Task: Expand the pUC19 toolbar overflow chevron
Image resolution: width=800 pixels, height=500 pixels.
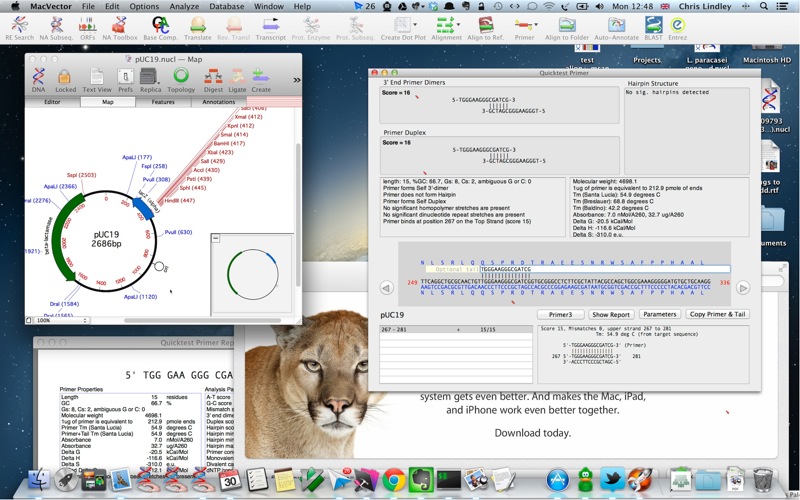Action: [296, 80]
